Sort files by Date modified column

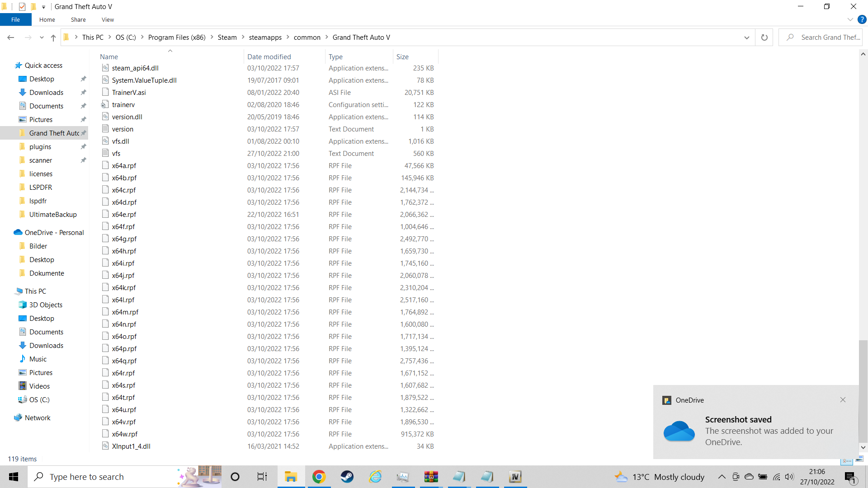point(269,56)
